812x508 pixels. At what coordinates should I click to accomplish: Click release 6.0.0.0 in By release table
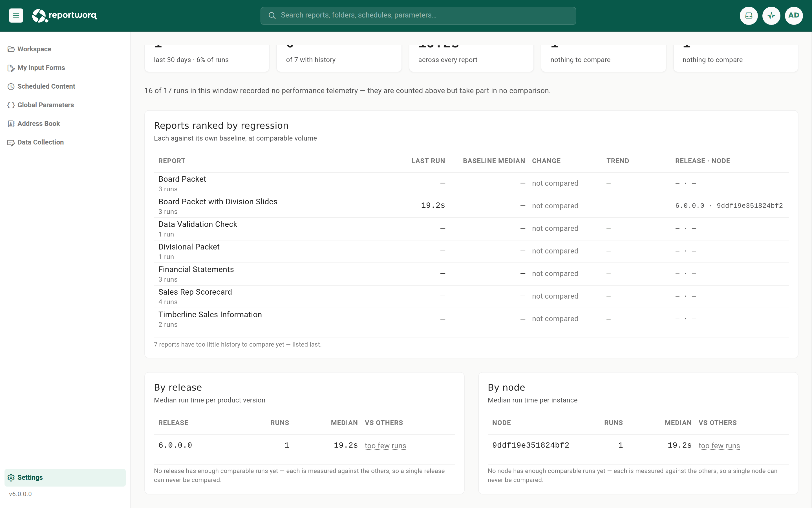click(x=175, y=446)
